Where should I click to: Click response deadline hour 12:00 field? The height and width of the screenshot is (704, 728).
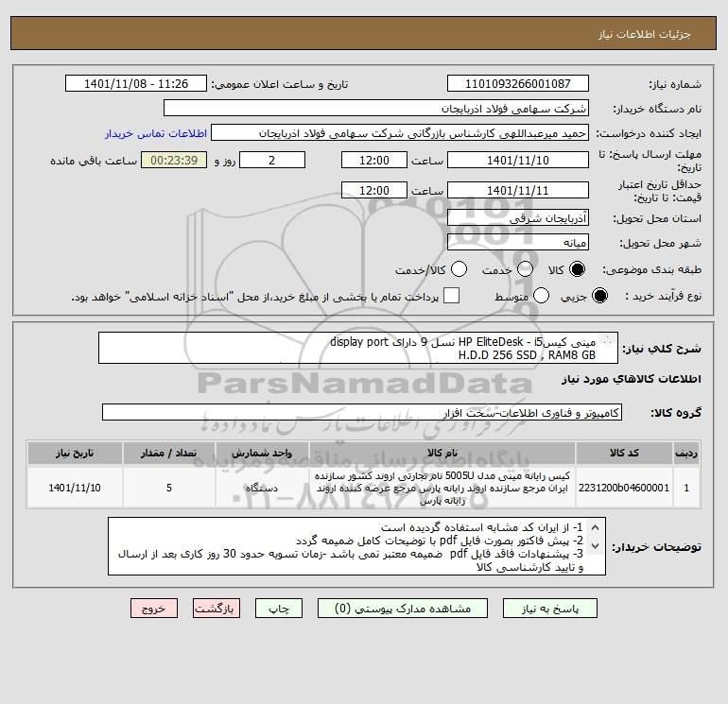coord(374,160)
